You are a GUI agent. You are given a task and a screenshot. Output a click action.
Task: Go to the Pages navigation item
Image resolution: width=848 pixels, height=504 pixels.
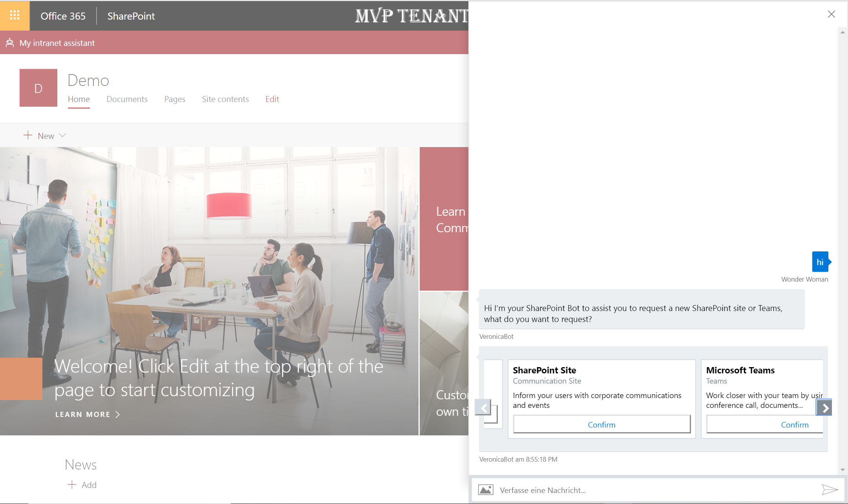(175, 99)
